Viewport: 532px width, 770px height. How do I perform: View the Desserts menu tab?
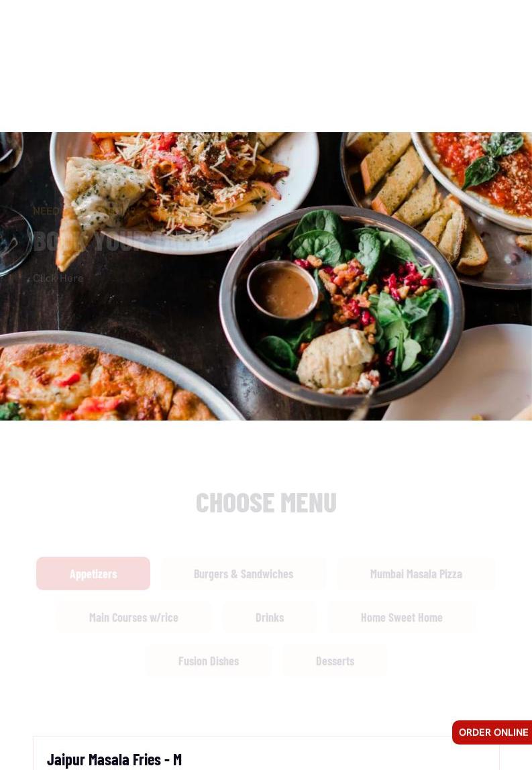(x=335, y=661)
